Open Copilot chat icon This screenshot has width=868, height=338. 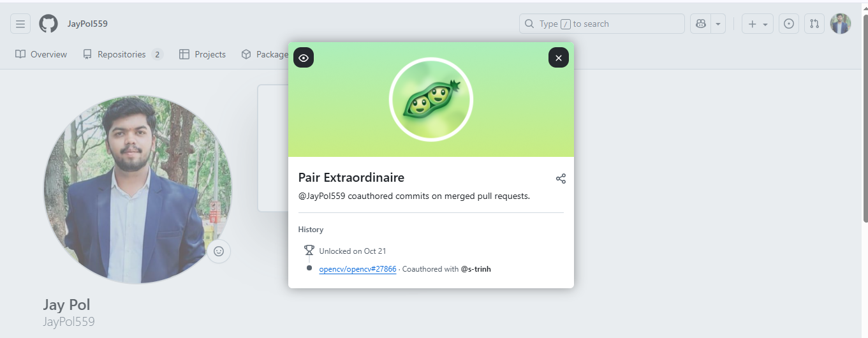coord(701,24)
